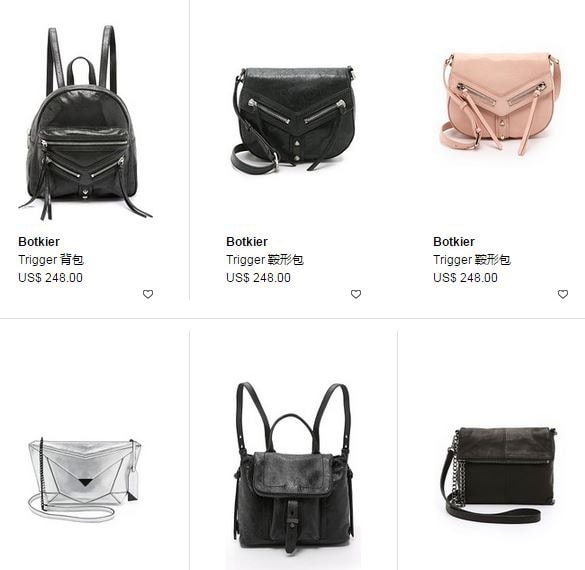This screenshot has height=570, width=585.
Task: Open Botkier brand link for black saddle bag
Action: click(x=247, y=242)
